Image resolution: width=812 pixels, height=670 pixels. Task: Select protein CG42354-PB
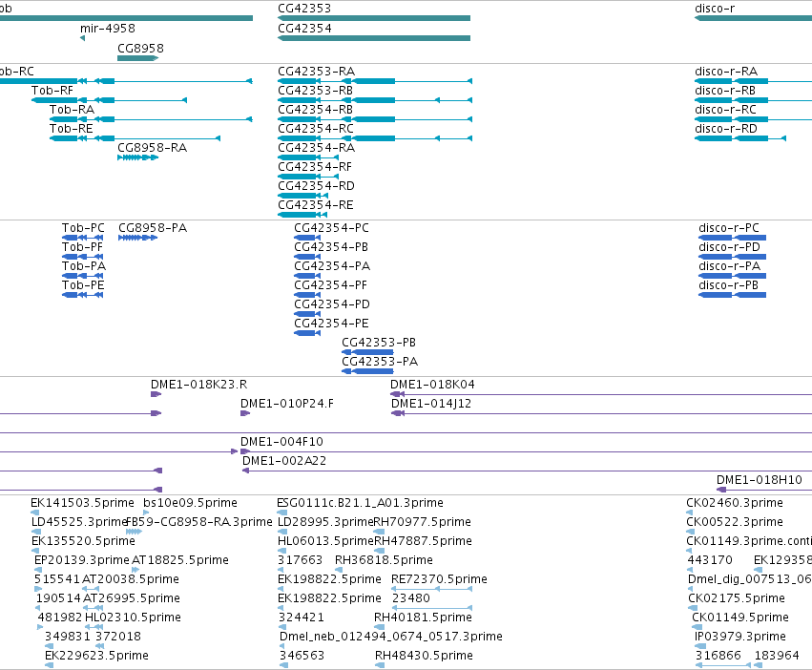[307, 257]
